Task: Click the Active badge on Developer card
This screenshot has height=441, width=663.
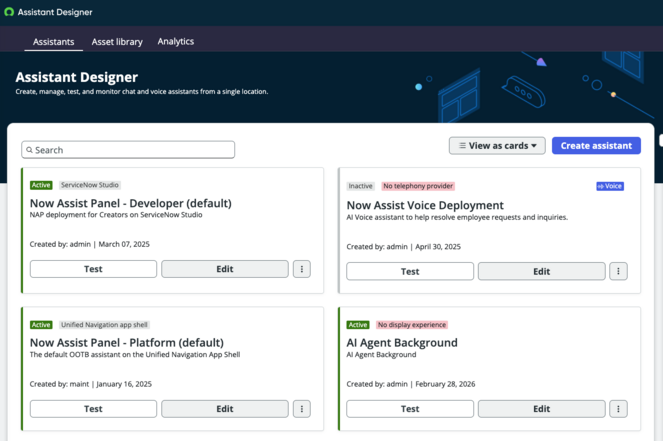Action: pos(41,185)
